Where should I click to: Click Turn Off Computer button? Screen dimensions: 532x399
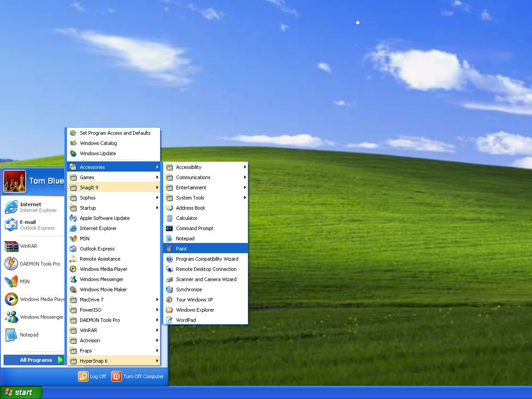tap(138, 376)
